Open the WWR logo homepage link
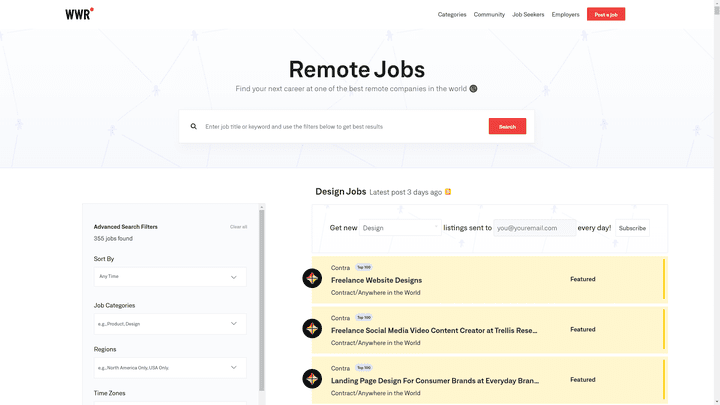This screenshot has height=405, width=720. click(79, 14)
